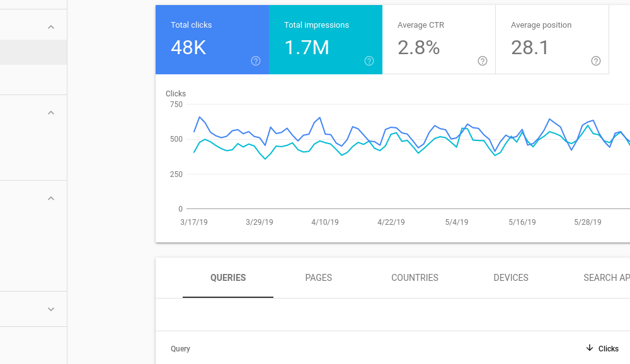Click the down arrow sort icon beside Clicks
The height and width of the screenshot is (364, 630).
tap(590, 348)
